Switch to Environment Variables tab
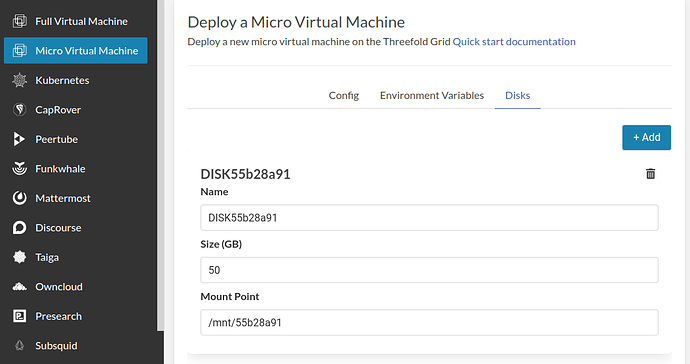The image size is (690, 364). click(x=432, y=96)
